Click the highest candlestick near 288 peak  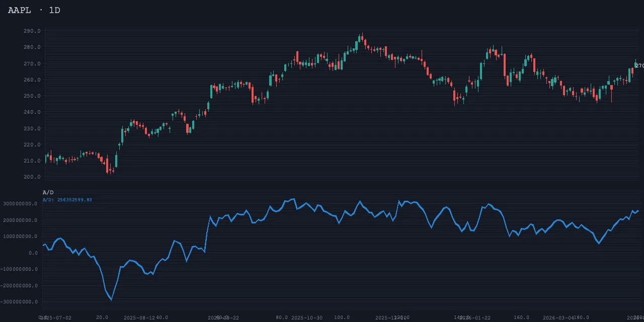(361, 39)
